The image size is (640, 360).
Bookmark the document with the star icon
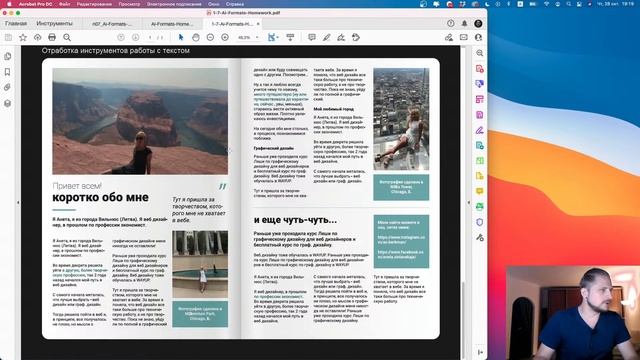[x=23, y=38]
